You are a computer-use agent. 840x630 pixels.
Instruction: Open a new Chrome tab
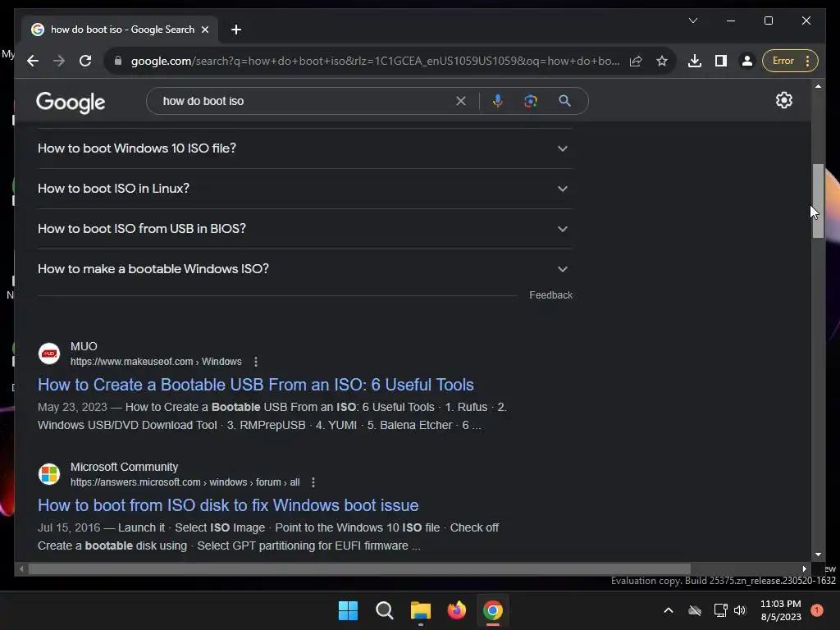[236, 30]
